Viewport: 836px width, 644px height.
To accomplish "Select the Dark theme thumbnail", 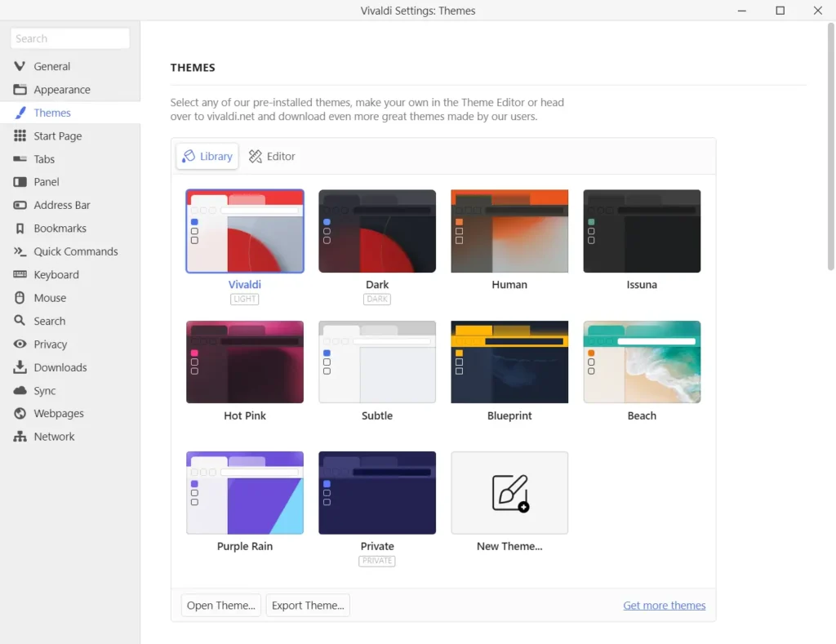I will tap(377, 231).
